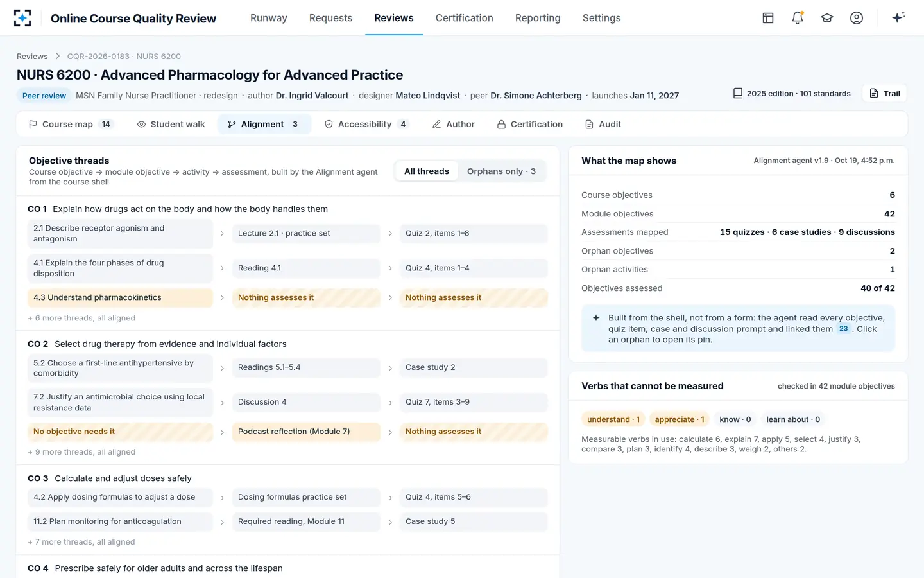
Task: Click the graduation cap icon in the header
Action: pyautogui.click(x=827, y=18)
